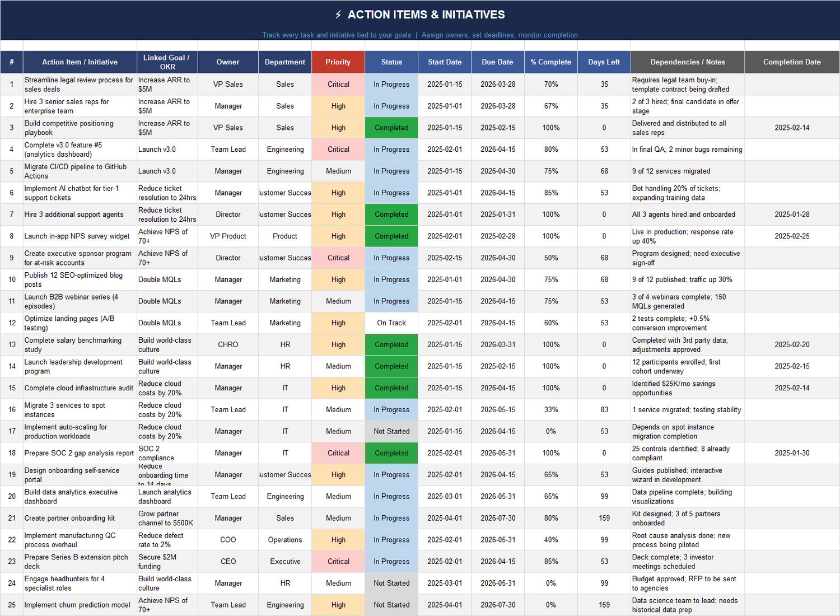Toggle the On Track status for landing page testing
840x616 pixels.
tap(391, 323)
